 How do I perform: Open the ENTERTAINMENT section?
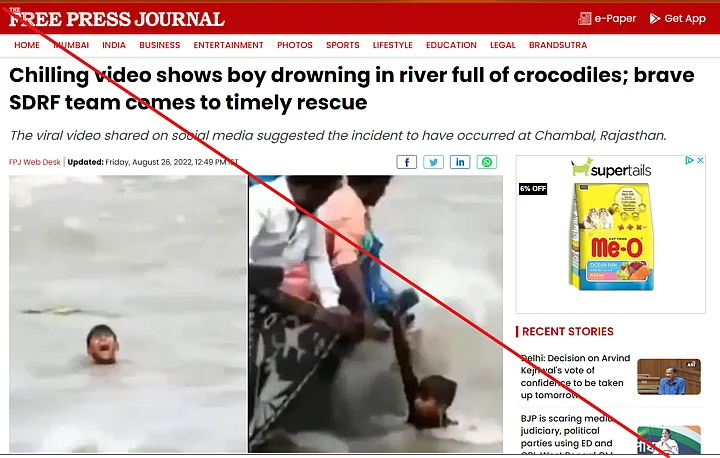pos(228,45)
